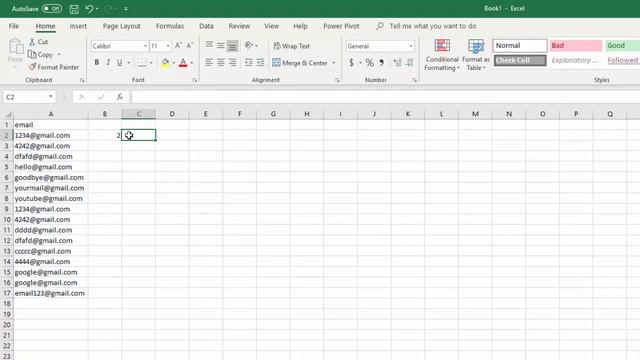Apply the Explanatory cell style
The image size is (640, 360).
point(575,60)
